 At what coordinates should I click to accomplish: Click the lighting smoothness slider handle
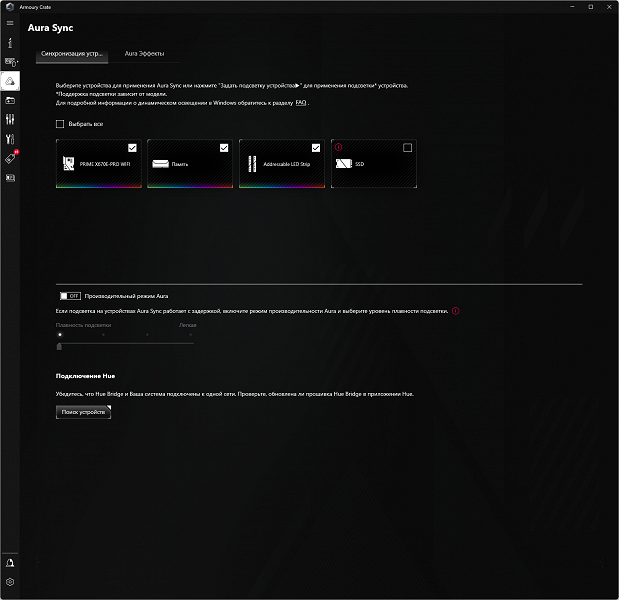59,346
